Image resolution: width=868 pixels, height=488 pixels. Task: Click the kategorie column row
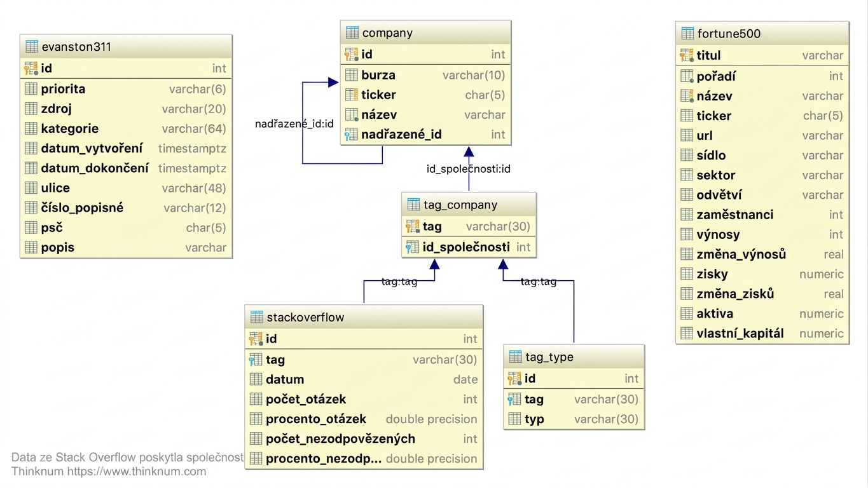pyautogui.click(x=126, y=128)
